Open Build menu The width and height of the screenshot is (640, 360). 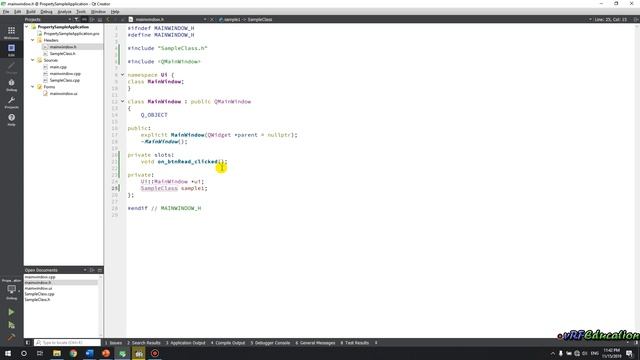31,12
